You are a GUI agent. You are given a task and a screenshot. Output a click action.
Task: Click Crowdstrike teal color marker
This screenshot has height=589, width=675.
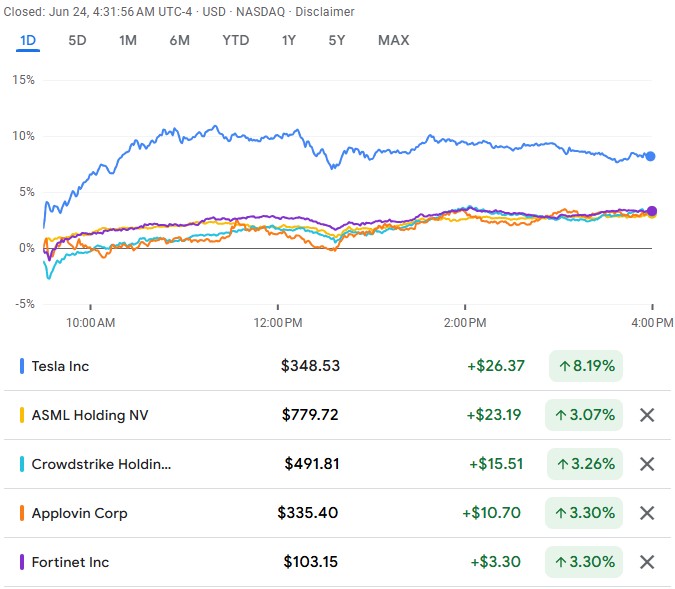coord(22,464)
